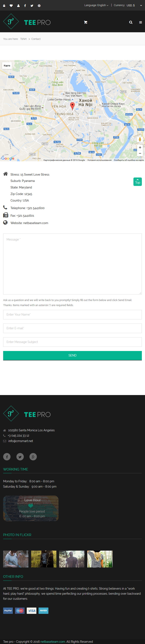Image resolution: width=145 pixels, height=644 pixels.
Task: Click the lock icon in top bar
Action: click(4, 5)
